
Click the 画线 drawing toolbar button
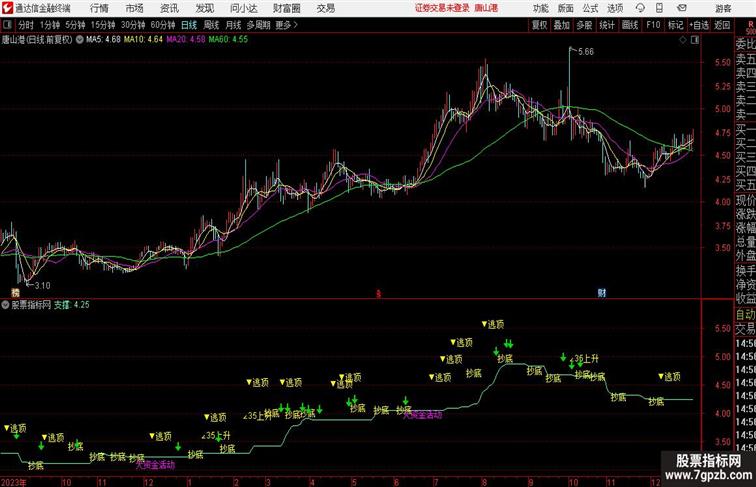pos(630,25)
